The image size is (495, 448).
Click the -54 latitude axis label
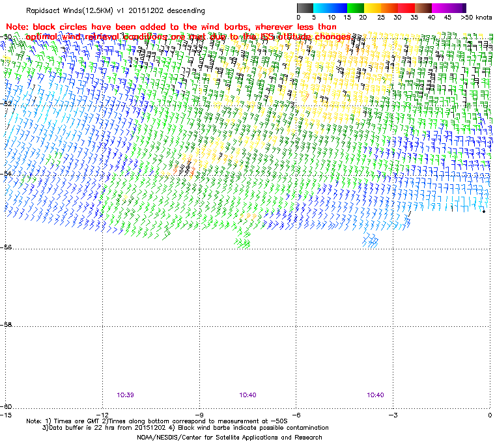(x=6, y=173)
